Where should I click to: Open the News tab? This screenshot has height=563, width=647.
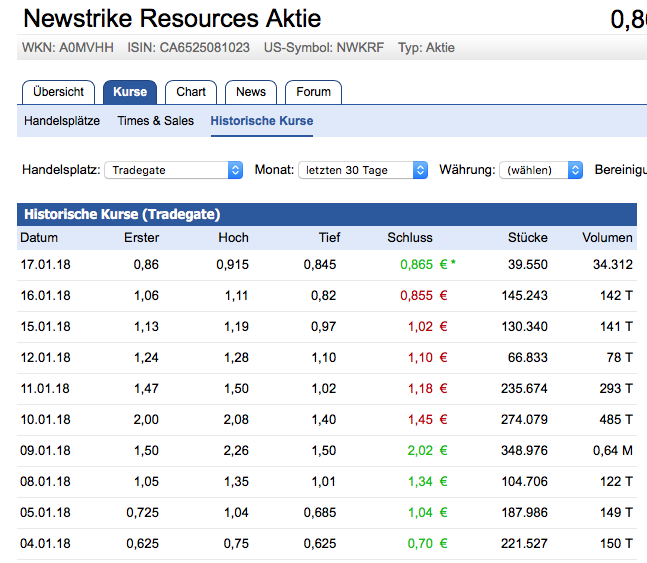coord(251,92)
